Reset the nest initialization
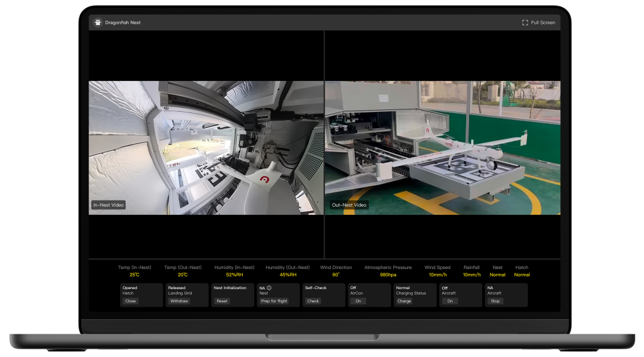The image size is (644, 357). click(222, 301)
